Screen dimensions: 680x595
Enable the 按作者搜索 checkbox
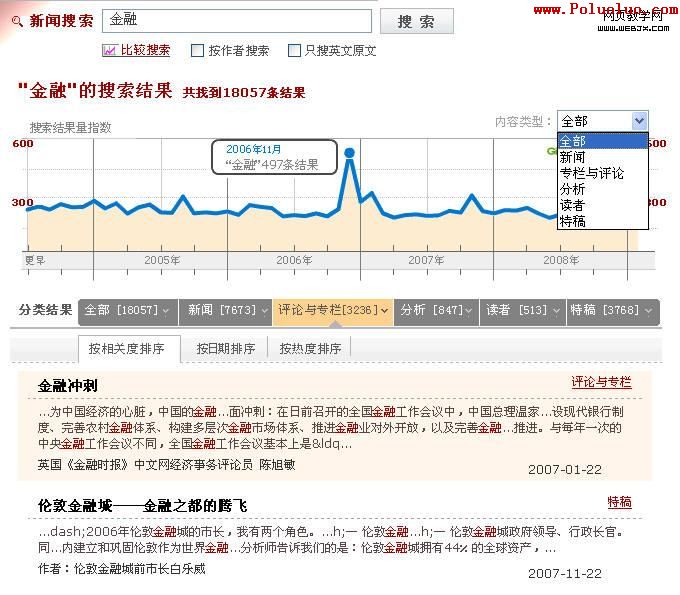point(198,51)
